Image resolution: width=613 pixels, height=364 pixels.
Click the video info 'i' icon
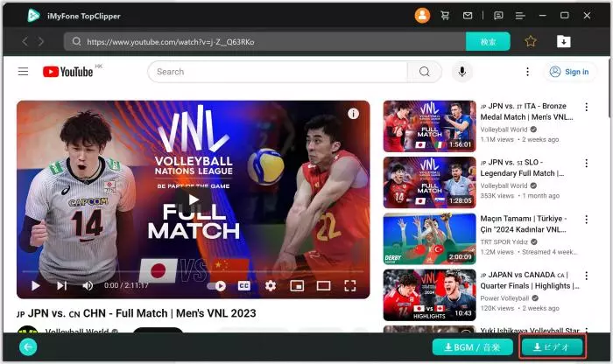point(353,114)
